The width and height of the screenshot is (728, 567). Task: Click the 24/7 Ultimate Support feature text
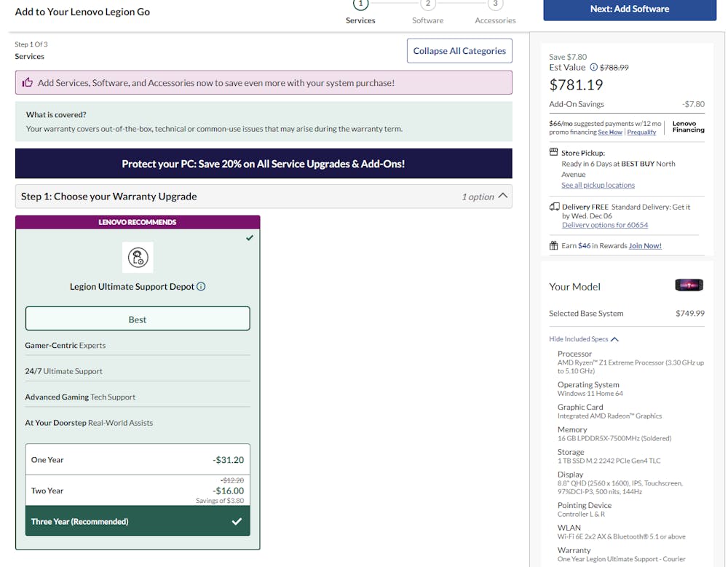click(63, 371)
